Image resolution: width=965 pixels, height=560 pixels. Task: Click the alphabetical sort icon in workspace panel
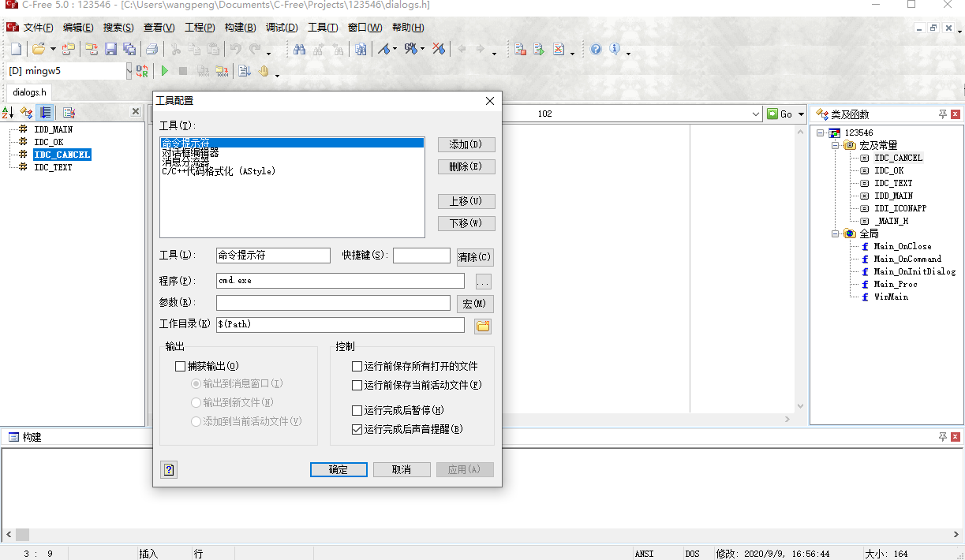coord(9,112)
